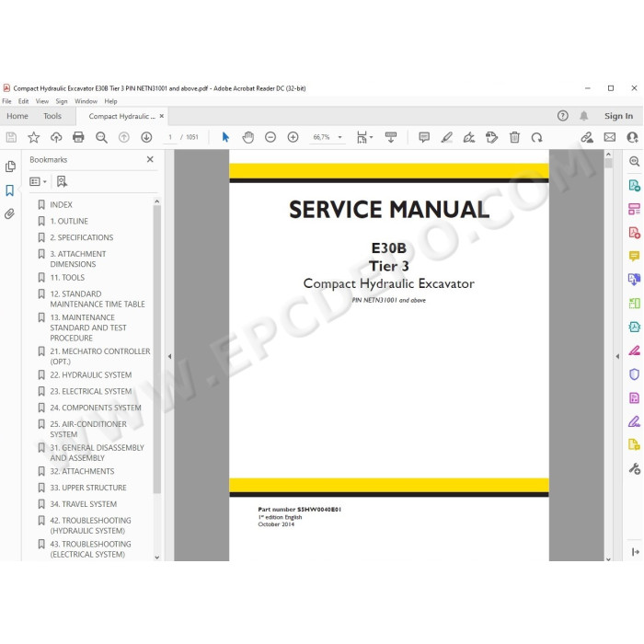Open the Edit menu
This screenshot has width=644, height=644.
tap(23, 101)
